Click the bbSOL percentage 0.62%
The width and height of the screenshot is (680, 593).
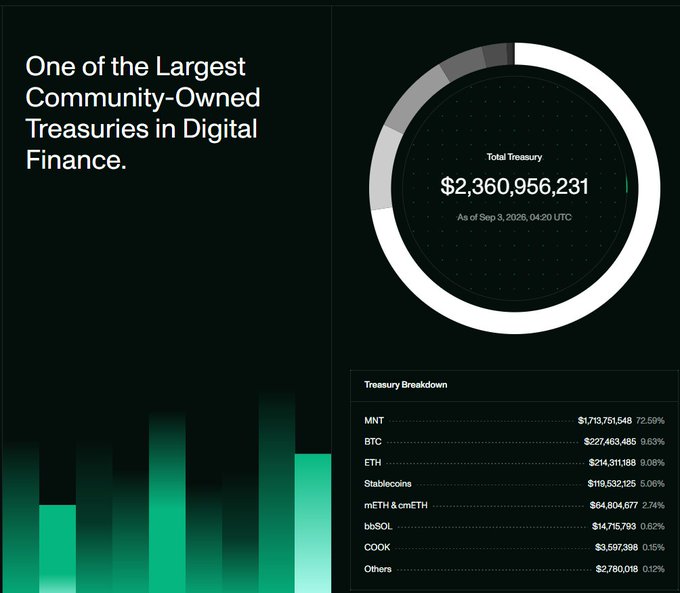click(652, 526)
